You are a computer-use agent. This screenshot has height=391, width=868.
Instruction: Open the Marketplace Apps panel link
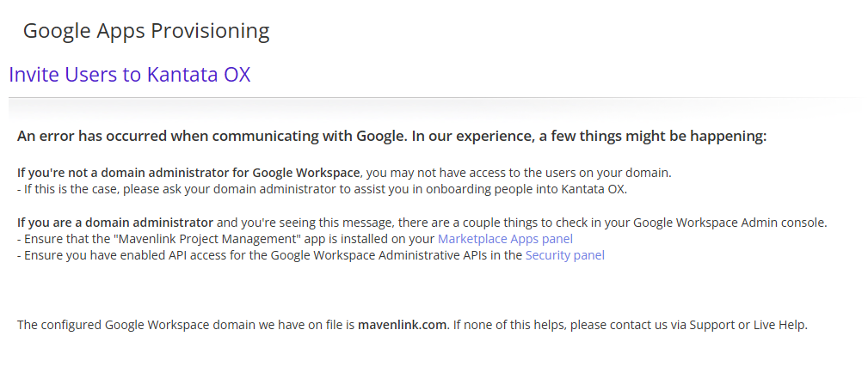(505, 239)
